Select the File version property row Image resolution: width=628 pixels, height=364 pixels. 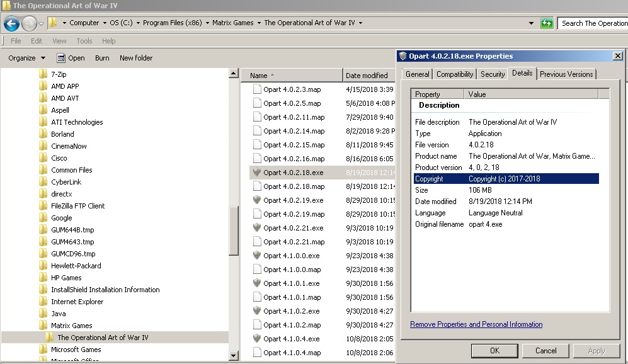pos(506,145)
